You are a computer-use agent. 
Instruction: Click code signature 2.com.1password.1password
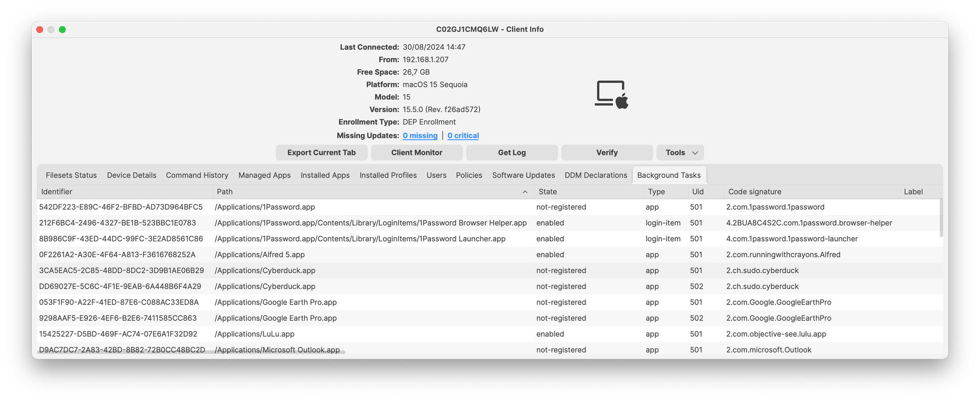point(775,207)
